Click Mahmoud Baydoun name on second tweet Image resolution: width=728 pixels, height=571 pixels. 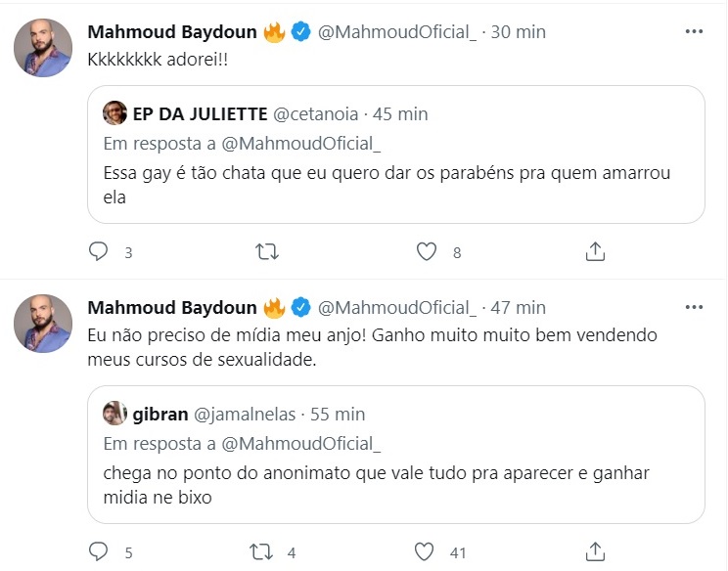[172, 308]
